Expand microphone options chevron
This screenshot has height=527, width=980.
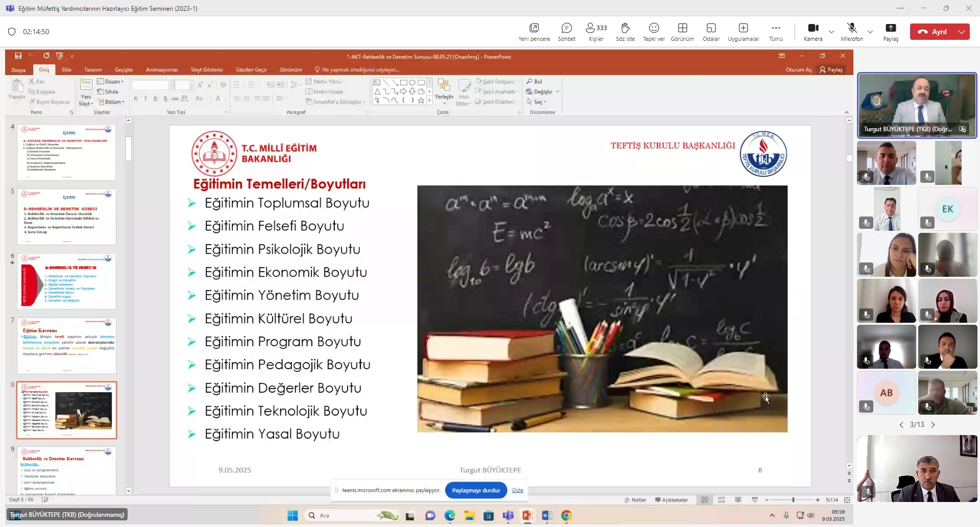tap(870, 32)
